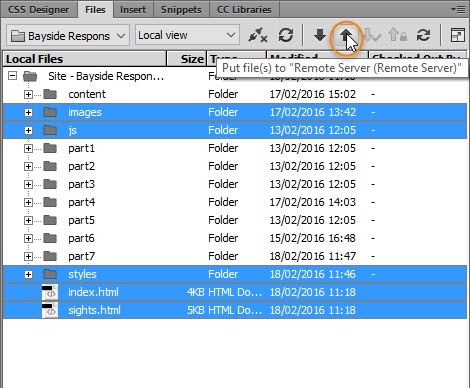470x388 pixels.
Task: Expand the content folder
Action: [x=28, y=94]
